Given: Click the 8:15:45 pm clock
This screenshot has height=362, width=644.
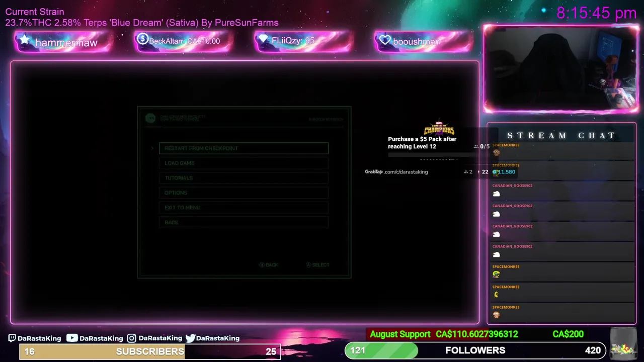Looking at the screenshot, I should tap(596, 13).
